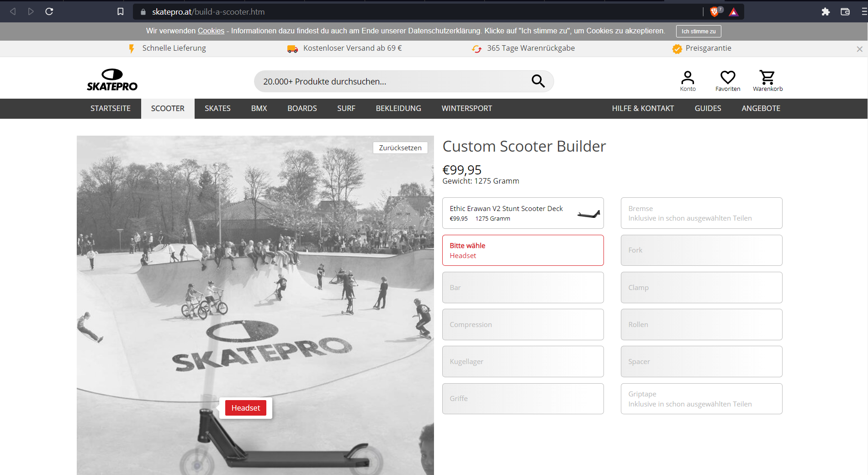Open the Scooter menu tab

pyautogui.click(x=168, y=108)
